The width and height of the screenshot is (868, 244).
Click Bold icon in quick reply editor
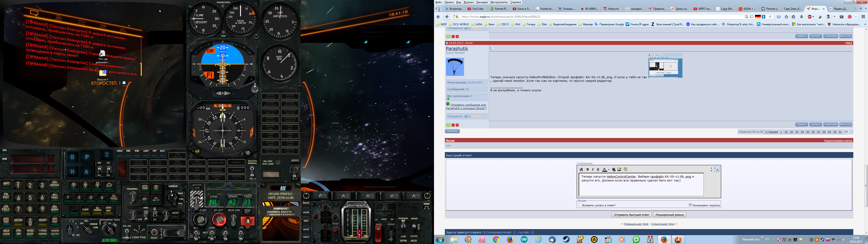coord(588,169)
